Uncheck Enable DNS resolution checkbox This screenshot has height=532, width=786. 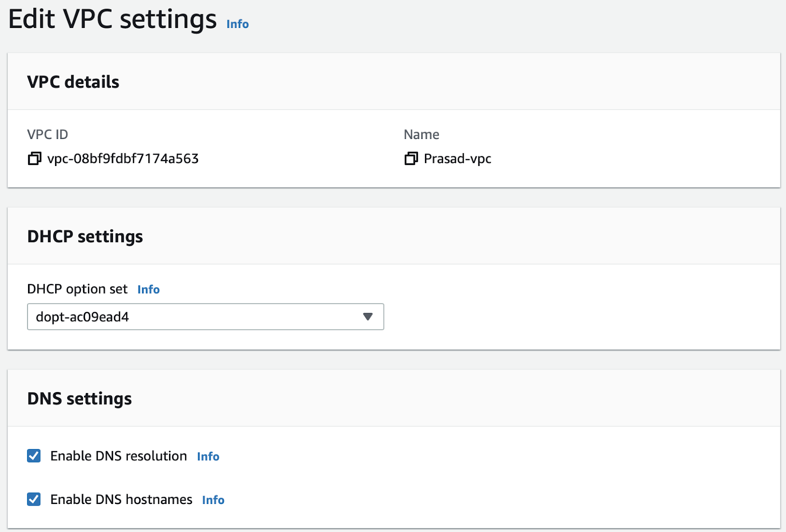tap(34, 456)
